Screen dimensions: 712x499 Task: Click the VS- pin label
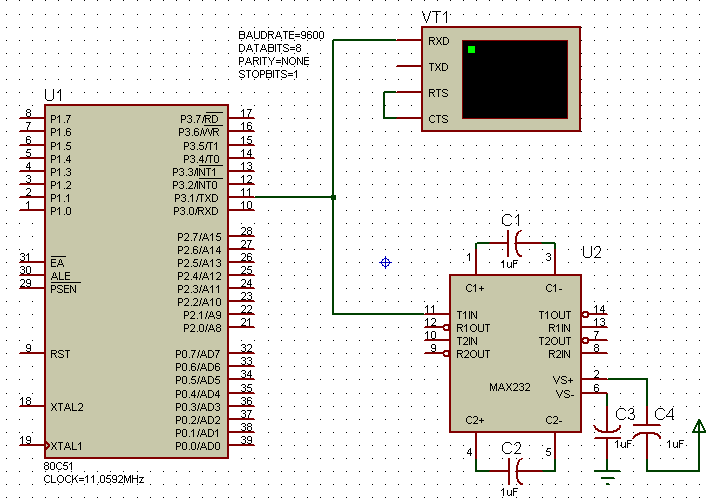coord(564,394)
